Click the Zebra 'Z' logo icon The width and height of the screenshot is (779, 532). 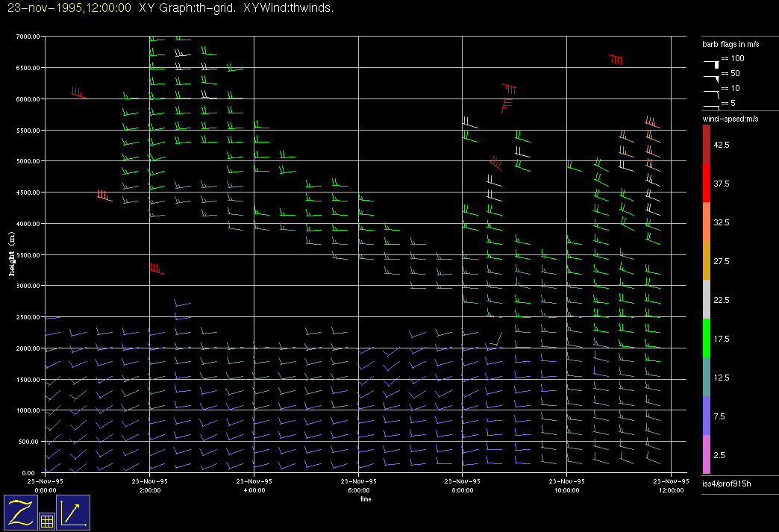pyautogui.click(x=20, y=512)
